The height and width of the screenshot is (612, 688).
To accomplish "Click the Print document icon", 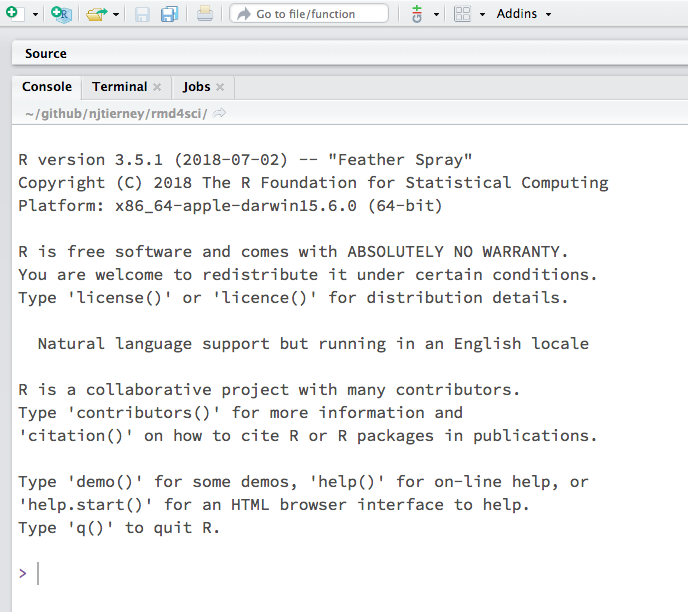I will point(205,14).
